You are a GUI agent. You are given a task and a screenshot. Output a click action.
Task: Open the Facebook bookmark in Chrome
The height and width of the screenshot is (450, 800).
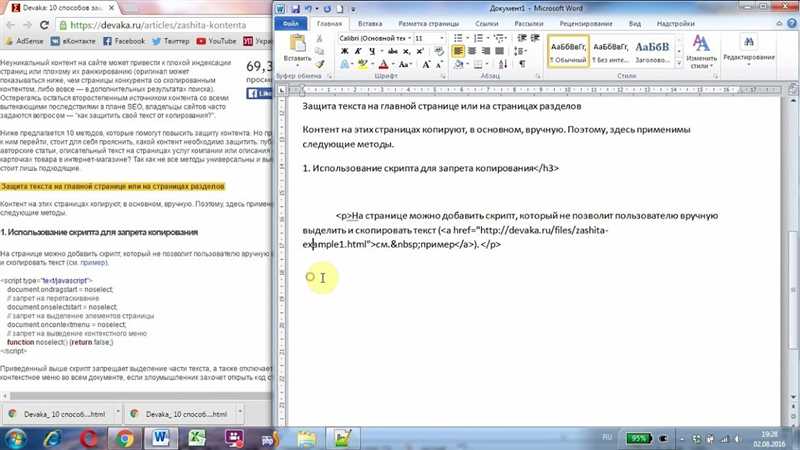click(124, 41)
